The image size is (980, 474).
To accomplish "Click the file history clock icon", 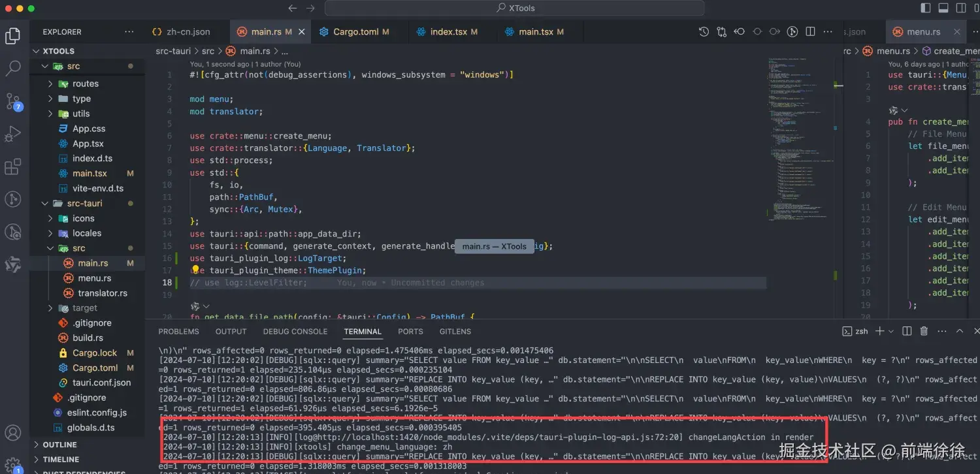I will pyautogui.click(x=704, y=31).
